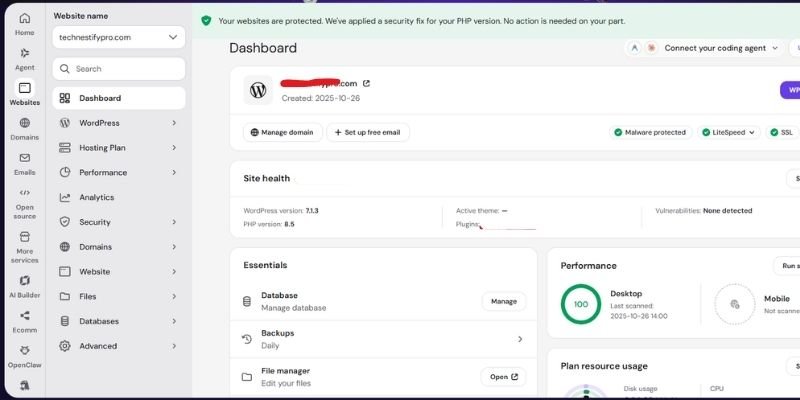Click the Backups history icon
Viewport: 800px width, 400px height.
247,339
